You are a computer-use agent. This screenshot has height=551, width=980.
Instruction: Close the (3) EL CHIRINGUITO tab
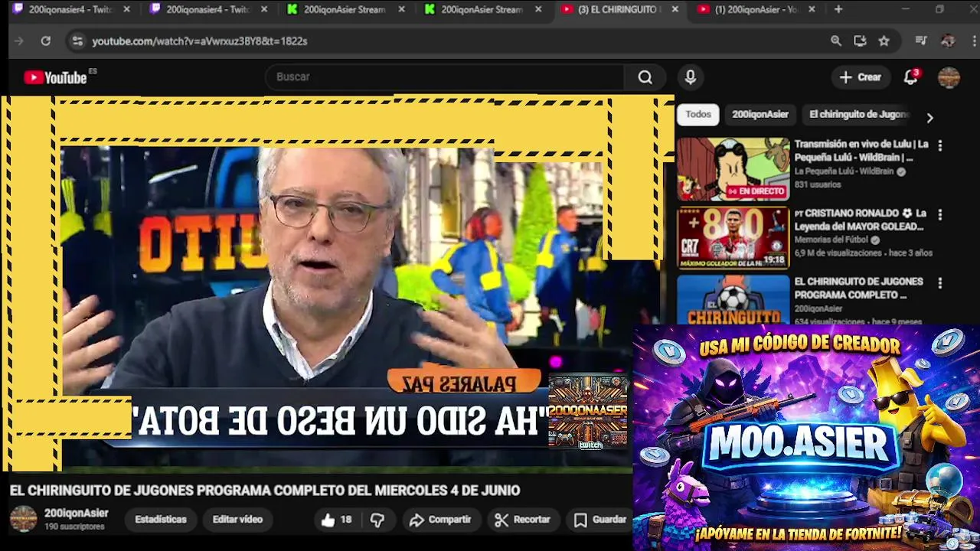675,9
